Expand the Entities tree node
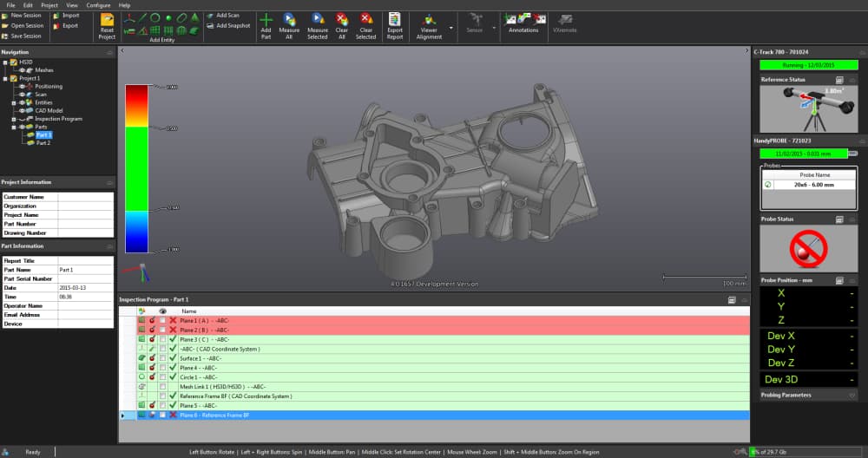This screenshot has width=868, height=458. (13, 102)
